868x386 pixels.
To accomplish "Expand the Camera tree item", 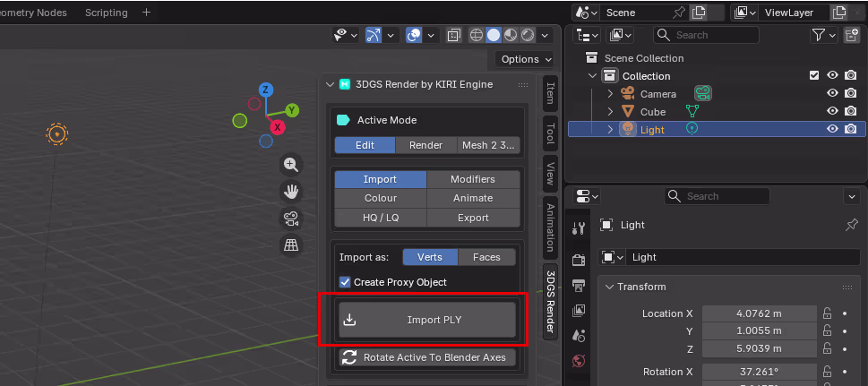I will [611, 94].
